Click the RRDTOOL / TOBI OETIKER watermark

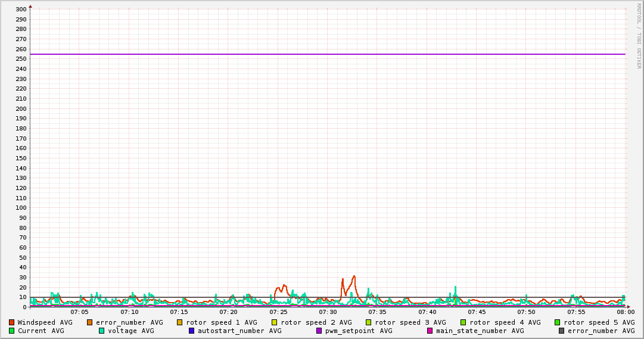click(x=639, y=36)
